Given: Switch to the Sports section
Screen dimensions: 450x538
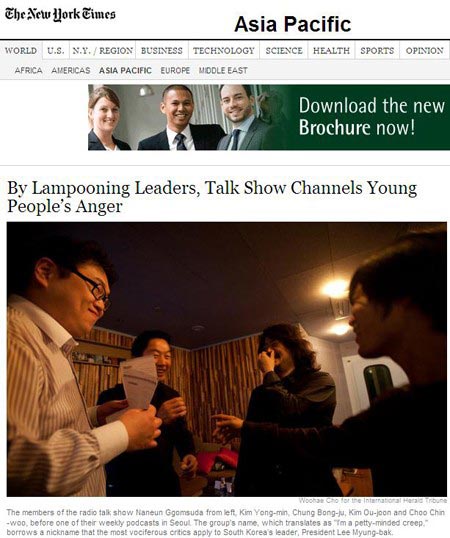Looking at the screenshot, I should [x=377, y=50].
